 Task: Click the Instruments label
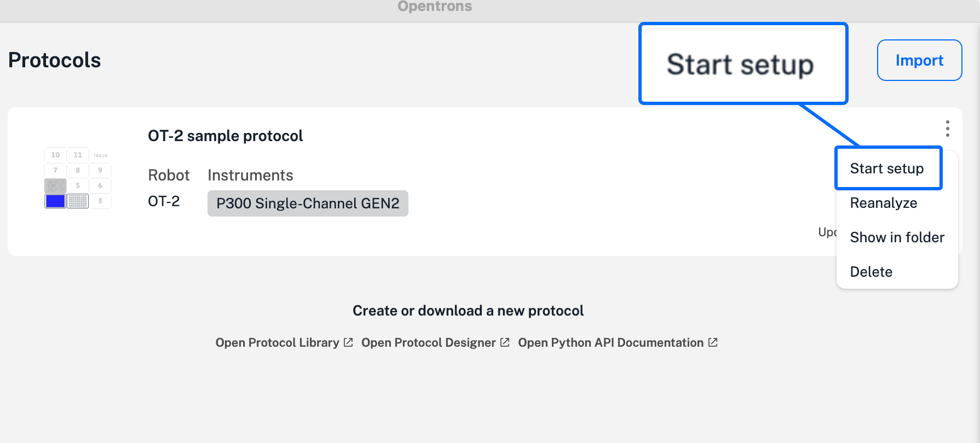pyautogui.click(x=250, y=175)
